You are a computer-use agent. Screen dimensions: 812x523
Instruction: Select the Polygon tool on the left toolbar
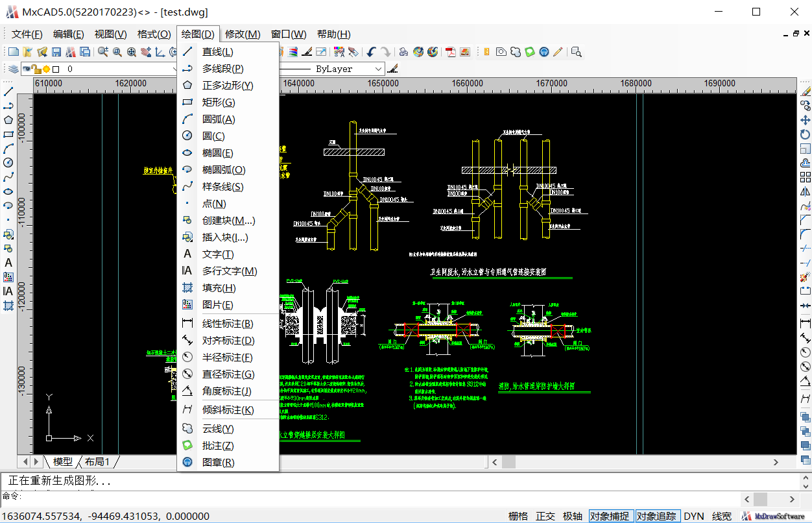click(8, 121)
